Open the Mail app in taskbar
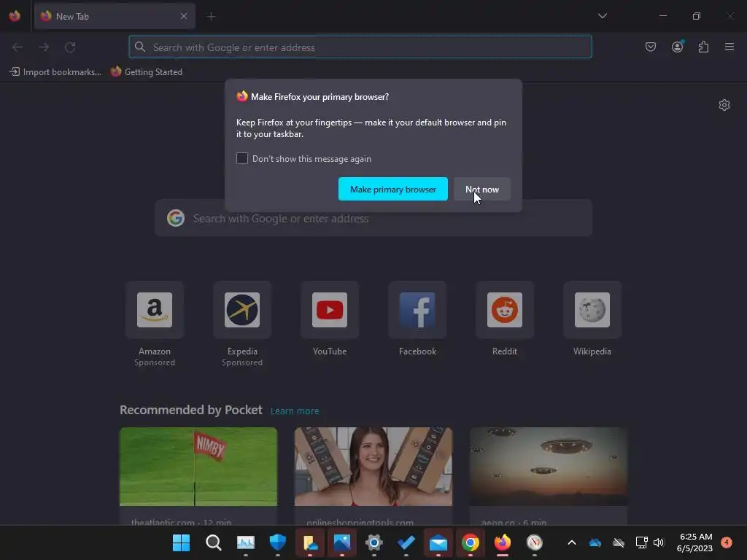 coord(438,542)
